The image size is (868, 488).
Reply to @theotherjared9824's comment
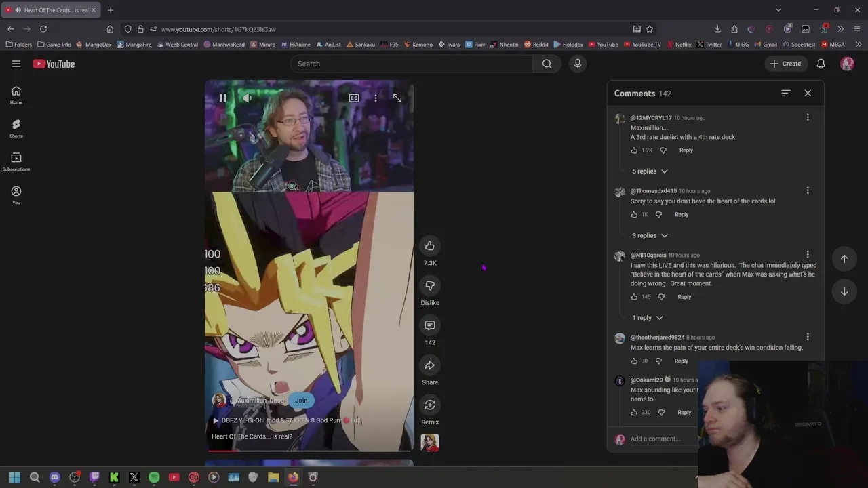tap(681, 361)
